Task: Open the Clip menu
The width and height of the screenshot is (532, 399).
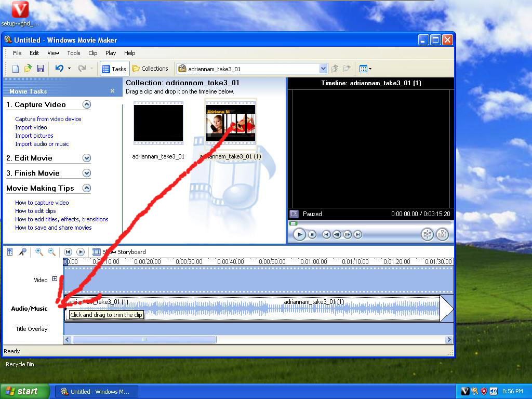Action: tap(92, 53)
